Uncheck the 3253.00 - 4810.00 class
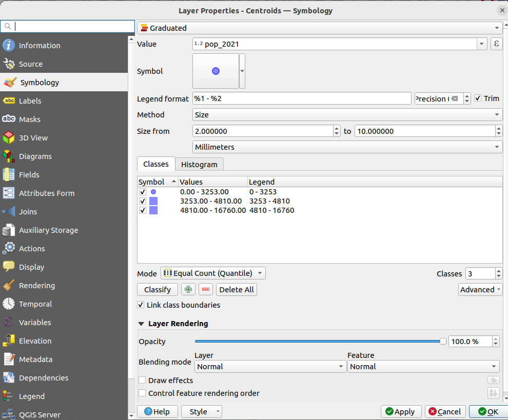 click(x=143, y=201)
